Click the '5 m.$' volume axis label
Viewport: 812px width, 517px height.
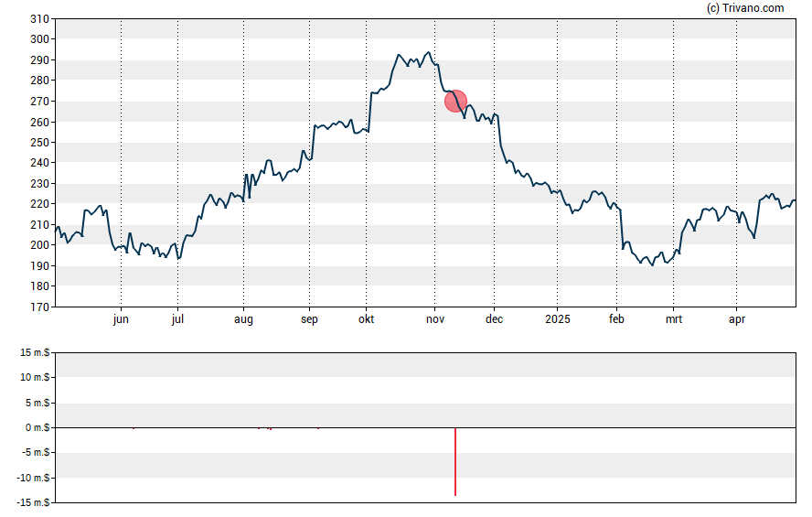coord(37,403)
